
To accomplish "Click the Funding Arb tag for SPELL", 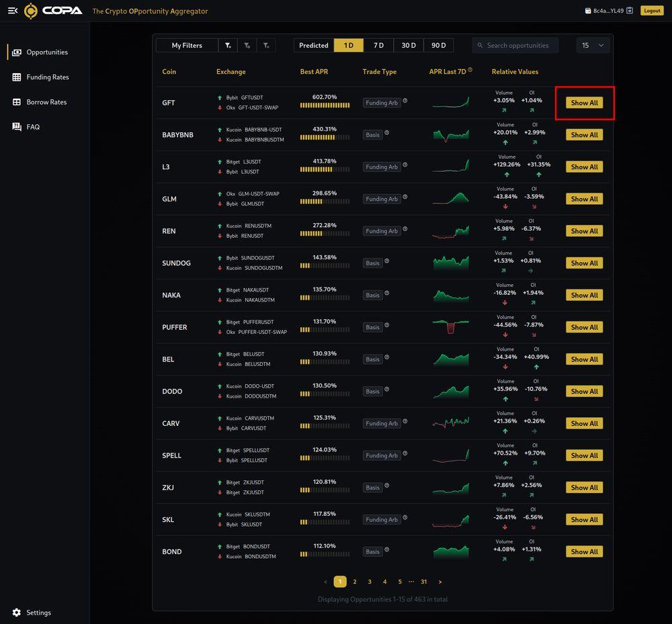I will coord(382,455).
